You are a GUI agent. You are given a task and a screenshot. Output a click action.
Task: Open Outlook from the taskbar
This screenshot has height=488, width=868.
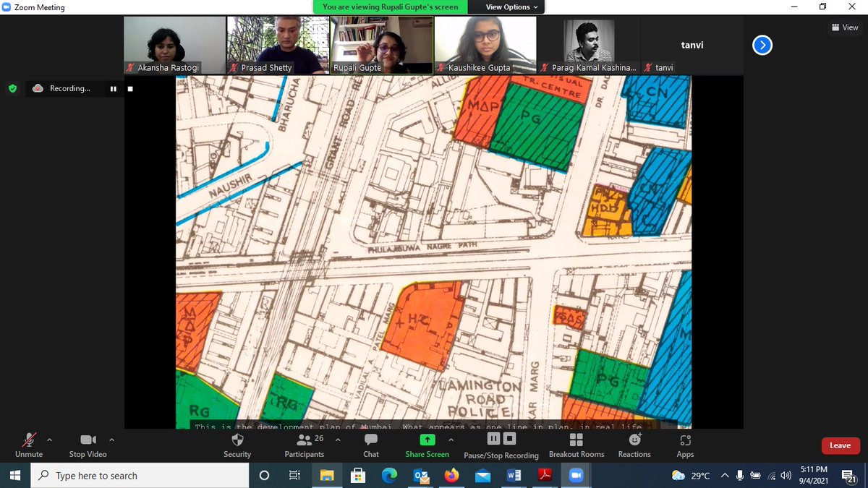click(x=420, y=476)
